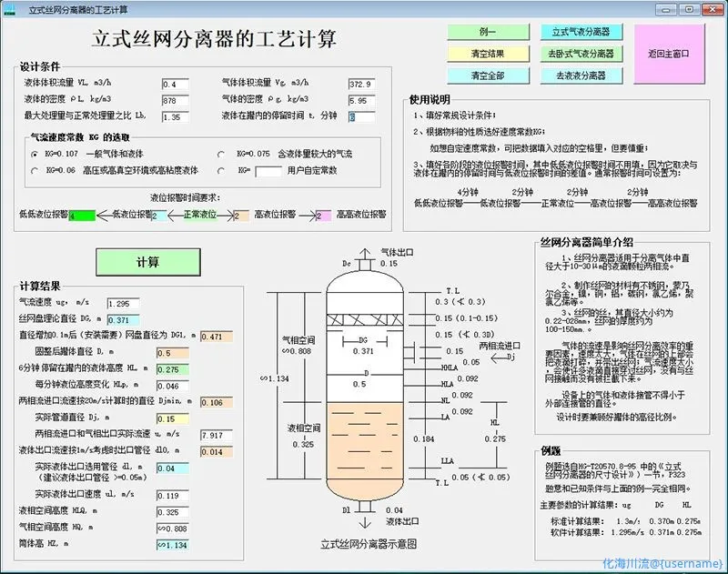Click 返回主窗口 to return to main window

tap(669, 54)
